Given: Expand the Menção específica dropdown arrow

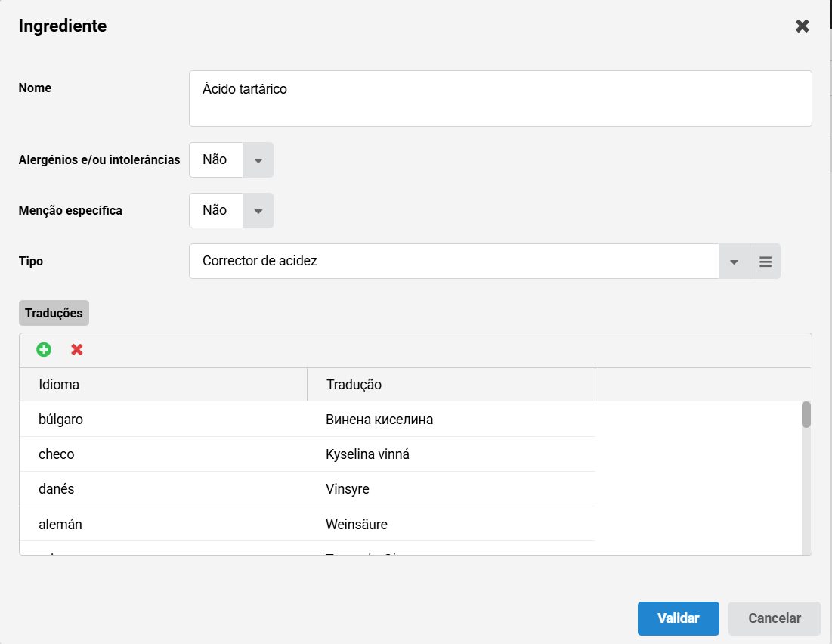Looking at the screenshot, I should 258,211.
